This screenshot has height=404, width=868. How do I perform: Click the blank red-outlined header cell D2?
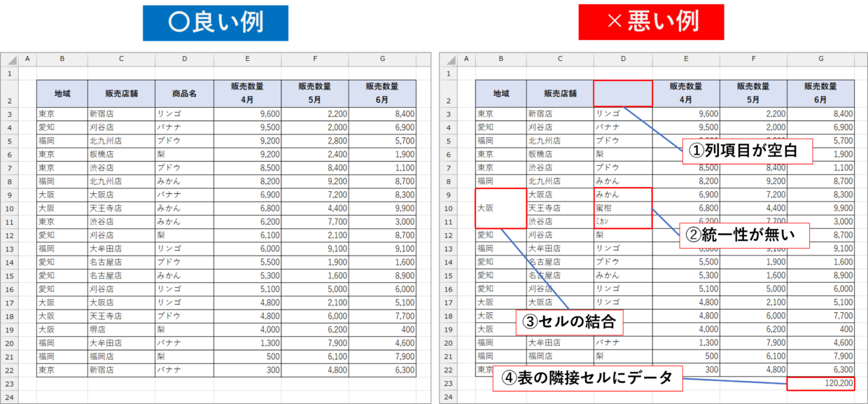point(622,93)
